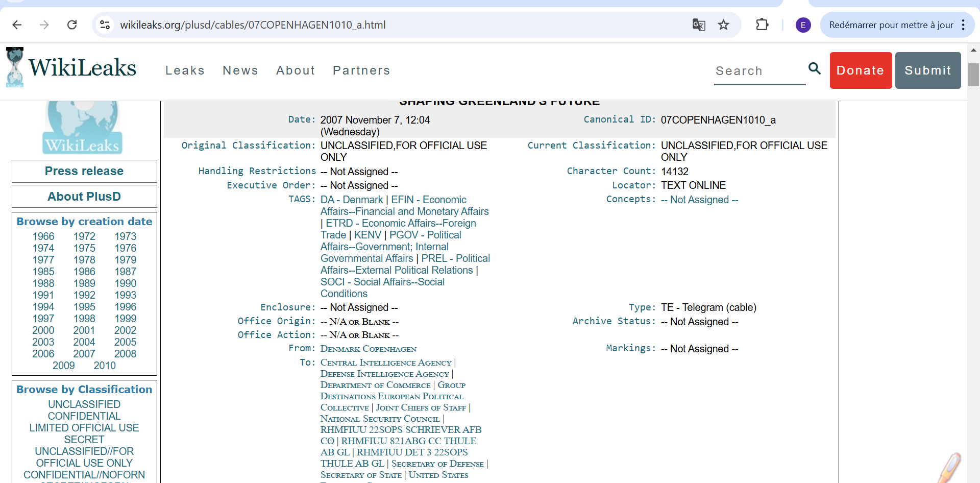980x483 pixels.
Task: Click the magnifying glass search icon
Action: point(814,68)
